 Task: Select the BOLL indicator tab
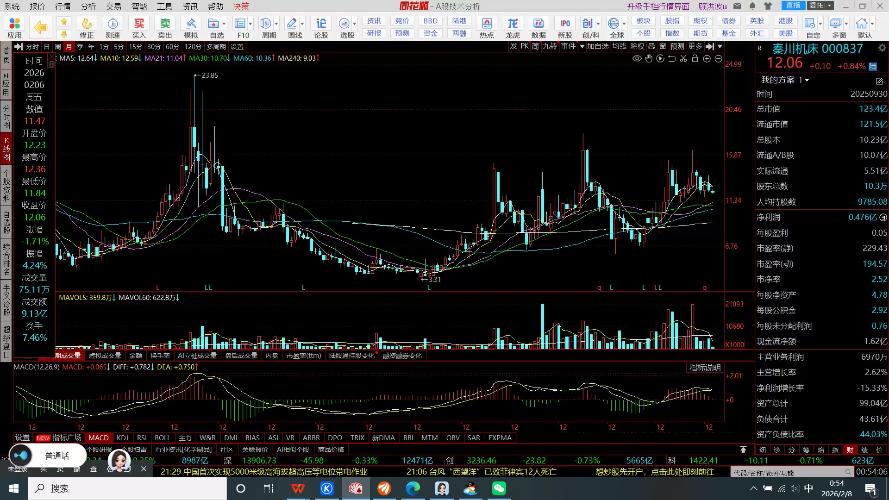[162, 438]
